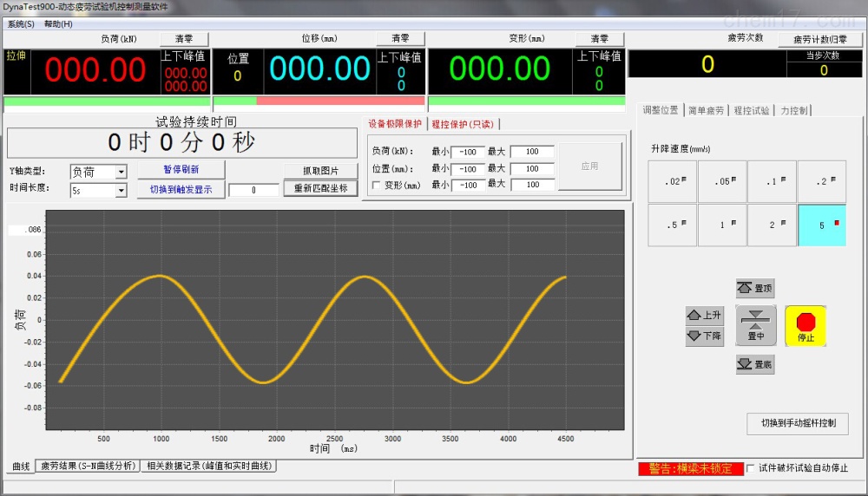Switch to 疲劳结果(S-N曲线分析) tab
The height and width of the screenshot is (496, 868).
pos(88,467)
